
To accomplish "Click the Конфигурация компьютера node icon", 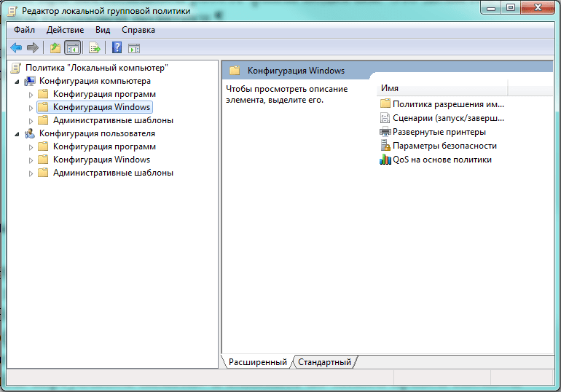I will pos(30,81).
